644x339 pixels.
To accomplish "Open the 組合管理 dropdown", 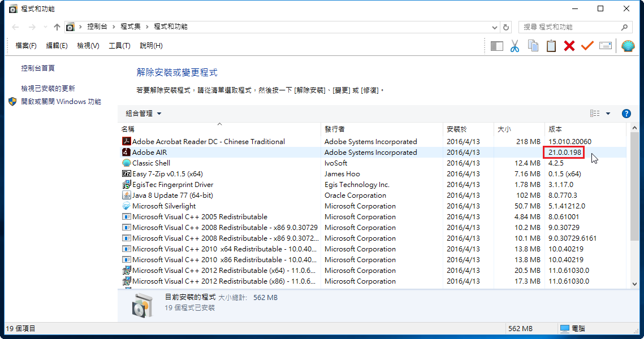I will pos(143,114).
